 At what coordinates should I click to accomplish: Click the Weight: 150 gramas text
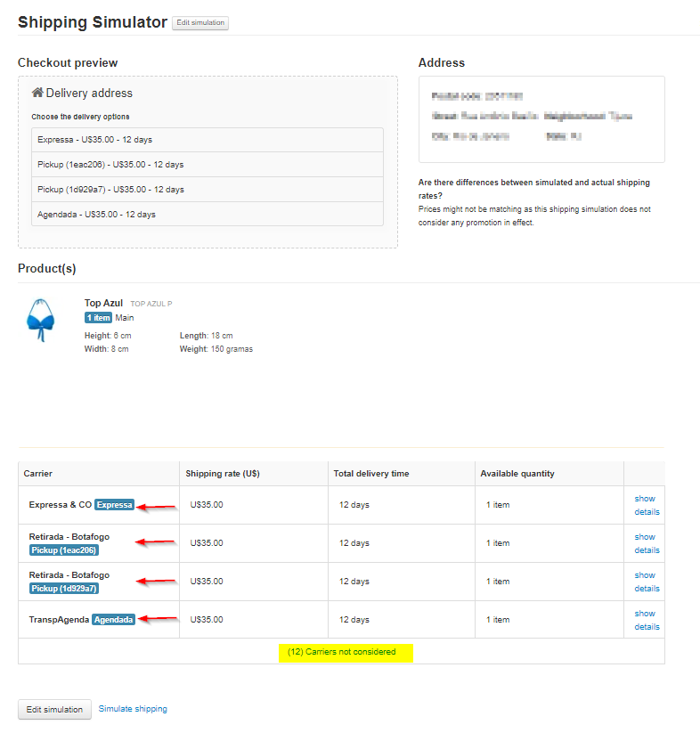(x=216, y=349)
